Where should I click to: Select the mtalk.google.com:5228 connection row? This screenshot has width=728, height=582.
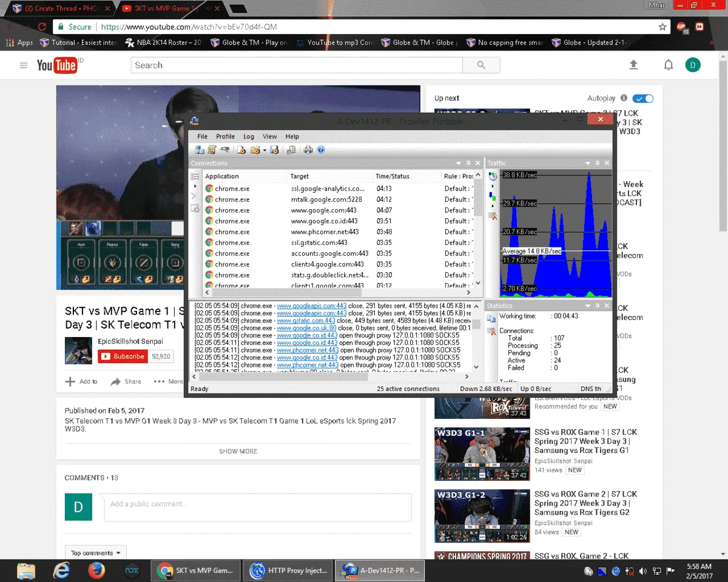(x=337, y=199)
